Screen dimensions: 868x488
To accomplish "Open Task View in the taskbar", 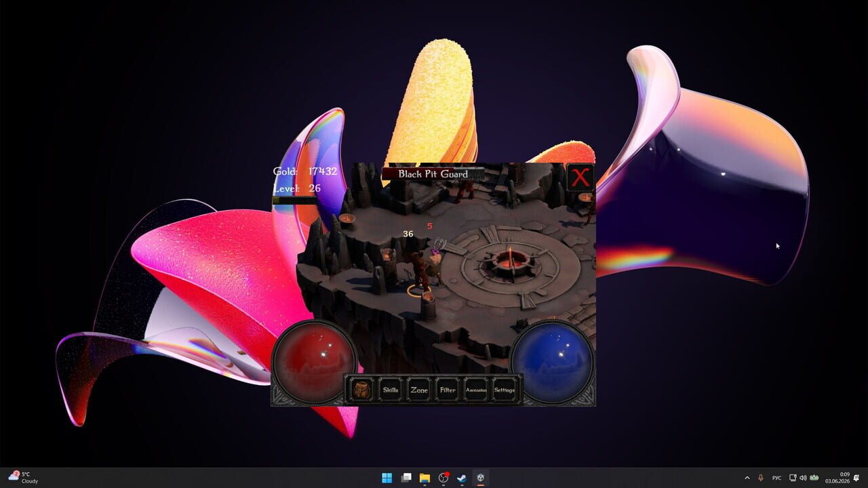I will (x=406, y=478).
